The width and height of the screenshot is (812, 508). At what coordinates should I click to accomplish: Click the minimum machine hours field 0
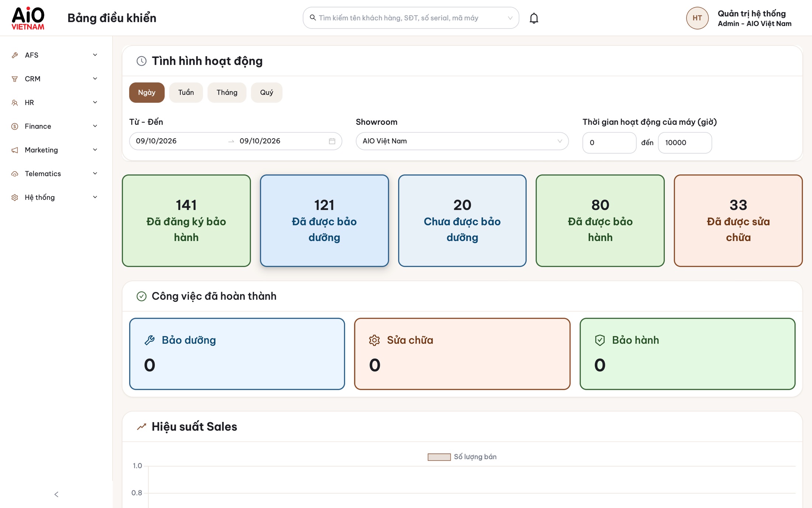point(609,143)
